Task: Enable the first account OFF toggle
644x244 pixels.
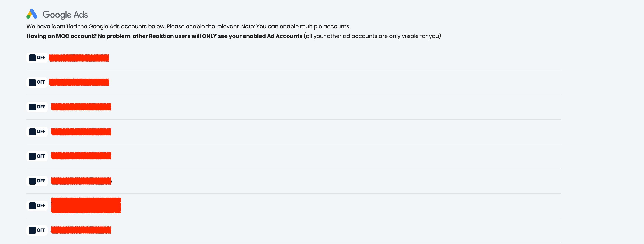Action: click(x=37, y=58)
